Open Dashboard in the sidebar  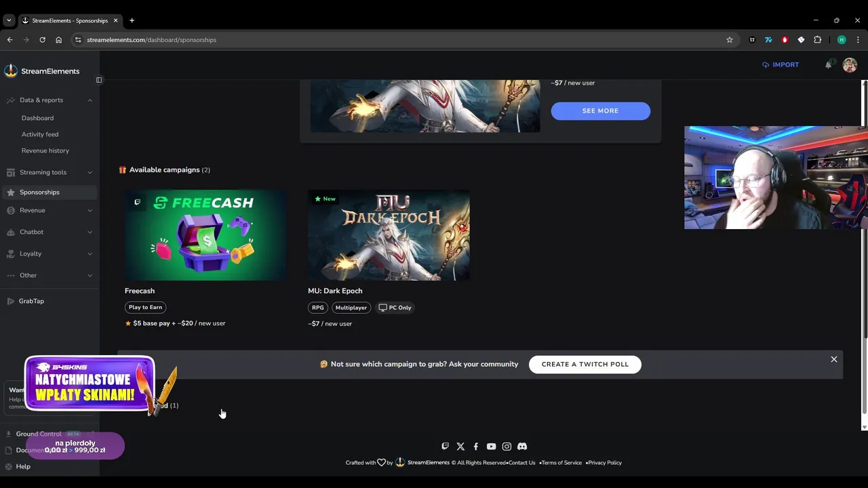[37, 118]
